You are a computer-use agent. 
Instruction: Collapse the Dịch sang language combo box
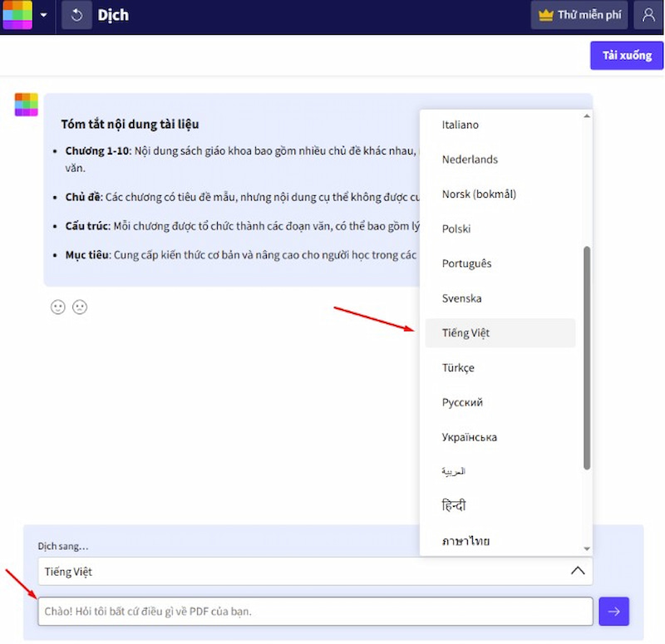coord(315,572)
